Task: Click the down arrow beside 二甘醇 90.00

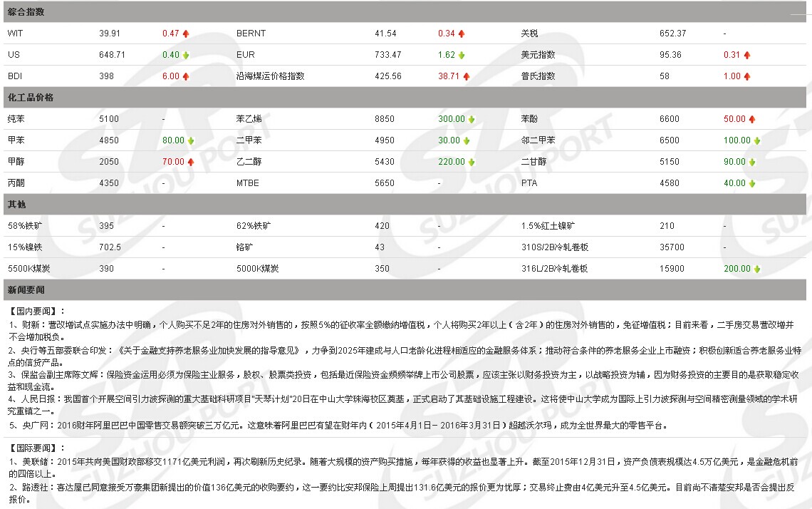Action: coord(752,162)
